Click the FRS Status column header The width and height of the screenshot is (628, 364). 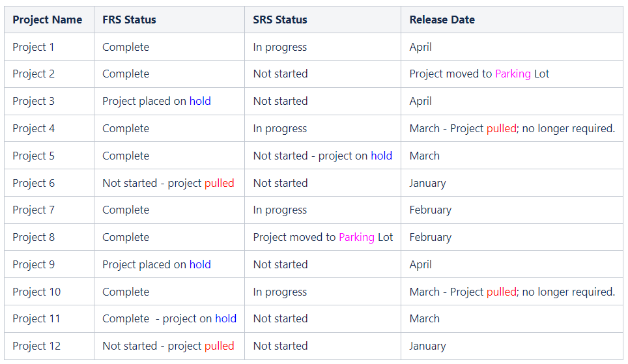pos(169,20)
